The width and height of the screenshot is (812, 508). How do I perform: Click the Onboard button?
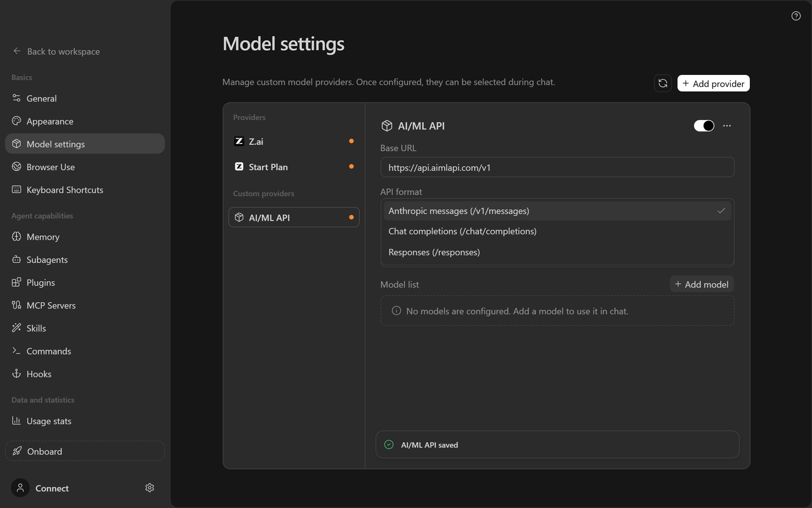click(85, 451)
